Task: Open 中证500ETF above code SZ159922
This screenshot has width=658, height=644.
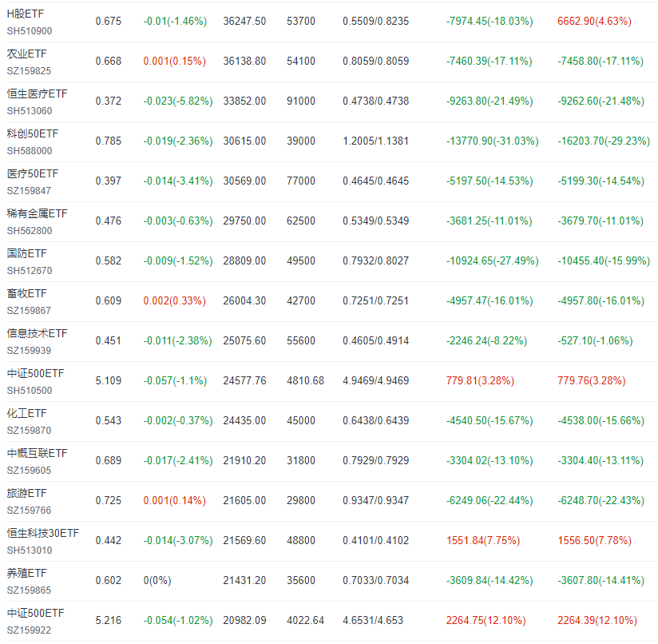Action: 36,613
